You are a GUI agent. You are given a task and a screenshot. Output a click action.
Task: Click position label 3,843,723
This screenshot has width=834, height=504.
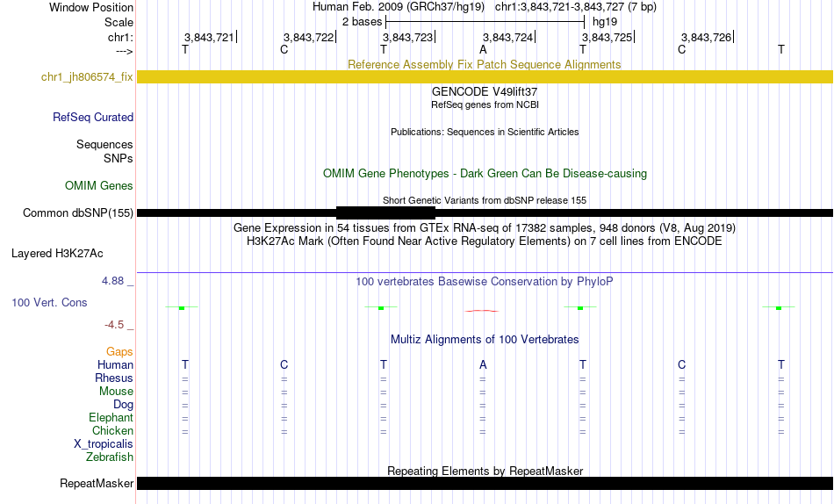(x=408, y=37)
